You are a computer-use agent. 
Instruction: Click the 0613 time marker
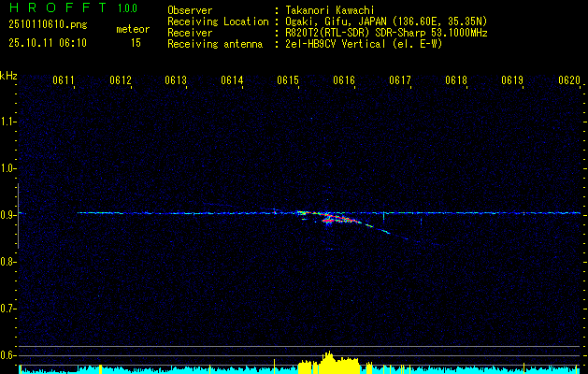point(176,80)
